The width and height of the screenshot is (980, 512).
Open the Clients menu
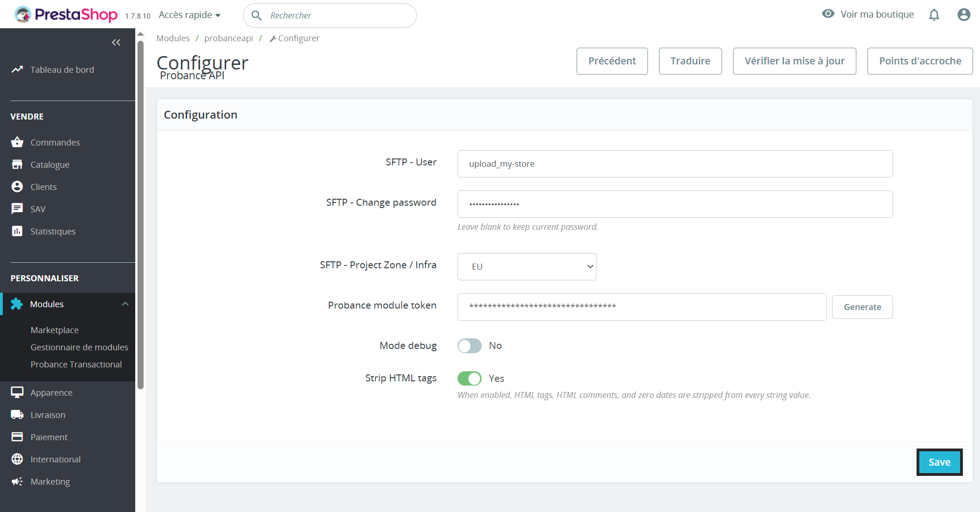[44, 187]
